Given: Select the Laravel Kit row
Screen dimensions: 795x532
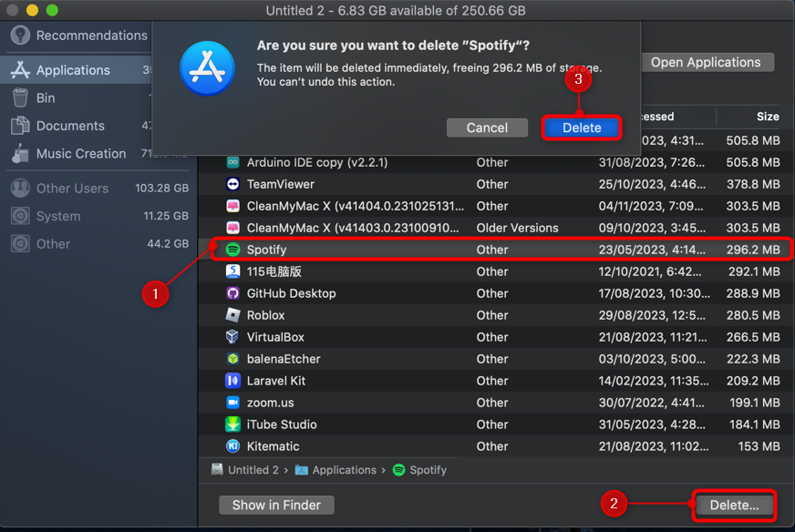Looking at the screenshot, I should pos(492,381).
